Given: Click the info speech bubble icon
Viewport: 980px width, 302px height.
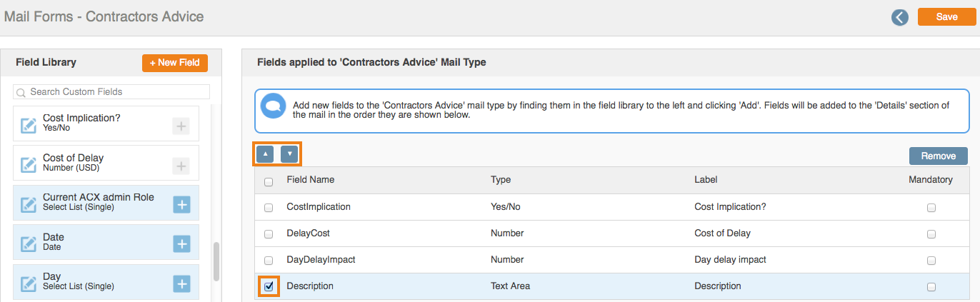Looking at the screenshot, I should pos(273,106).
